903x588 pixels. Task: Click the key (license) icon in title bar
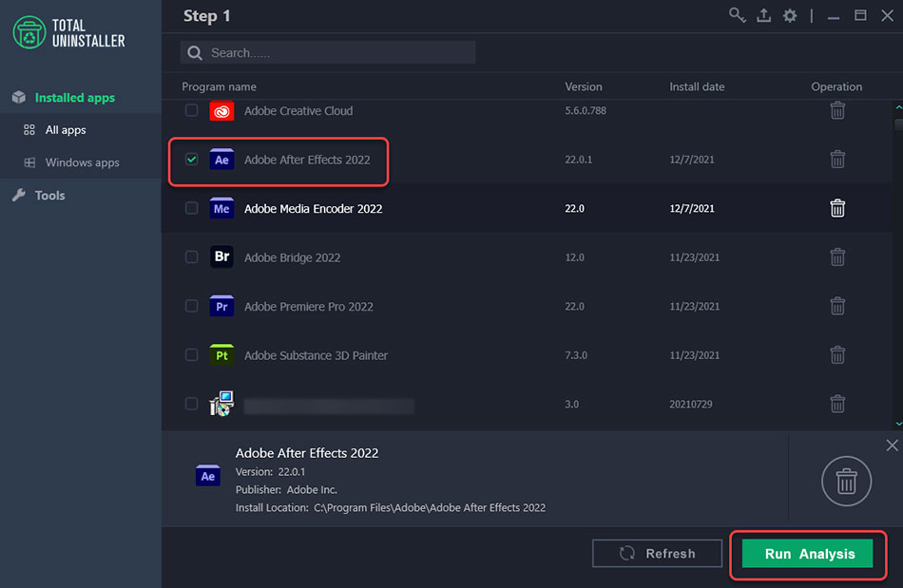738,15
